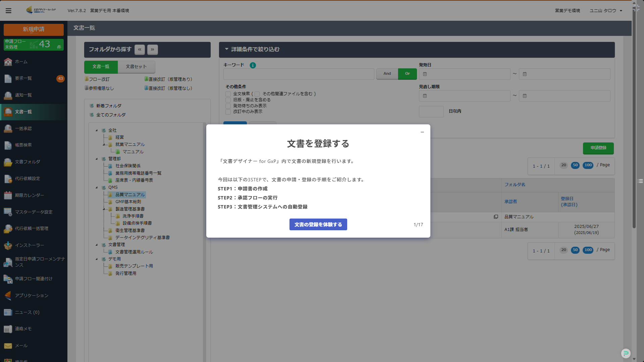Switch to the 文書セット tab
The height and width of the screenshot is (362, 644).
(x=136, y=67)
